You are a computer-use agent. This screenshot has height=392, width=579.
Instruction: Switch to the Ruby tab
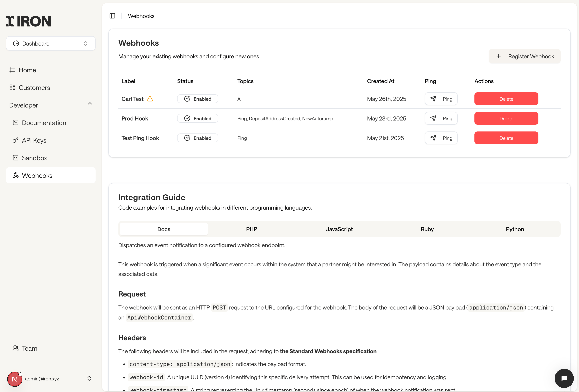pyautogui.click(x=427, y=229)
